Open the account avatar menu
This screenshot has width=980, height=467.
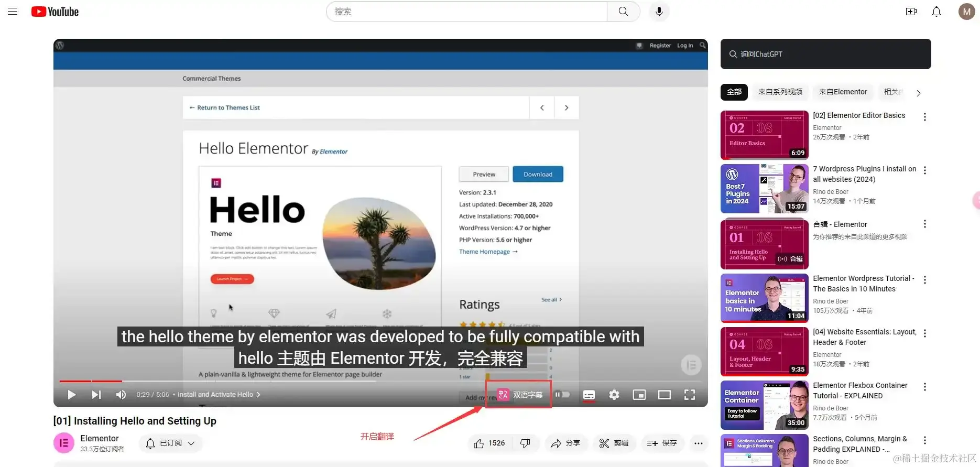[x=966, y=12]
